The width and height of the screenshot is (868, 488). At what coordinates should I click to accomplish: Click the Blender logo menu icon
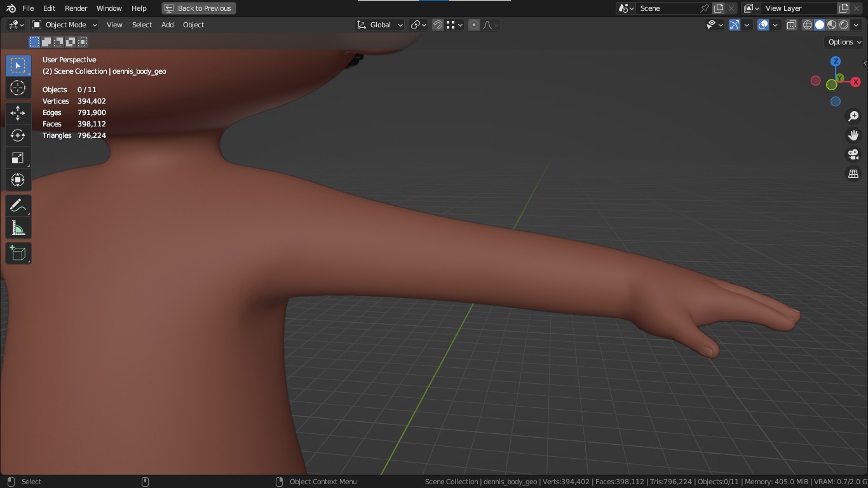coord(11,8)
